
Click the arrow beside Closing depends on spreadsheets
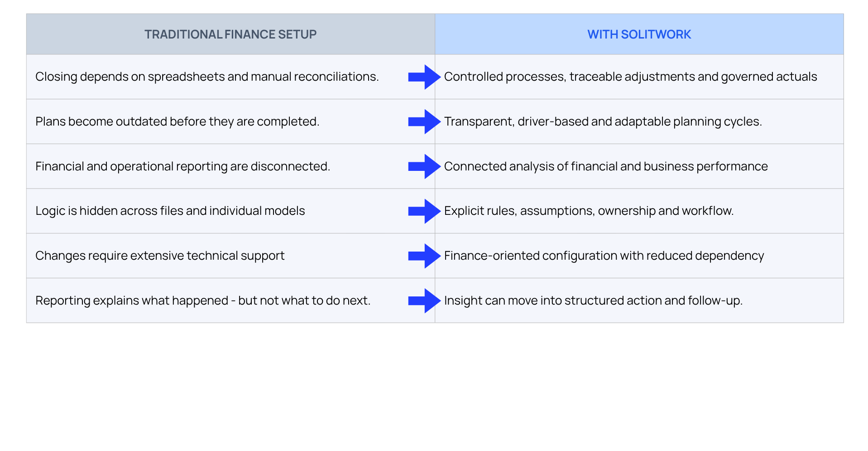pos(424,77)
